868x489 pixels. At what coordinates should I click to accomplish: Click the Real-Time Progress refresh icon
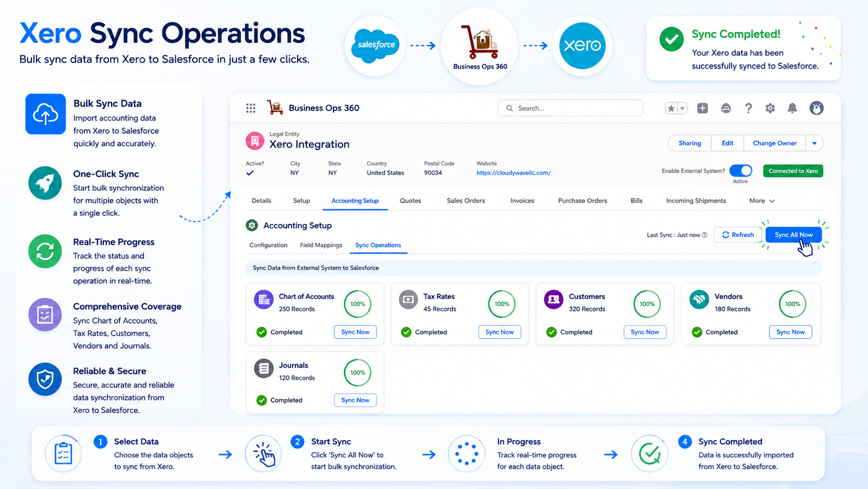45,252
